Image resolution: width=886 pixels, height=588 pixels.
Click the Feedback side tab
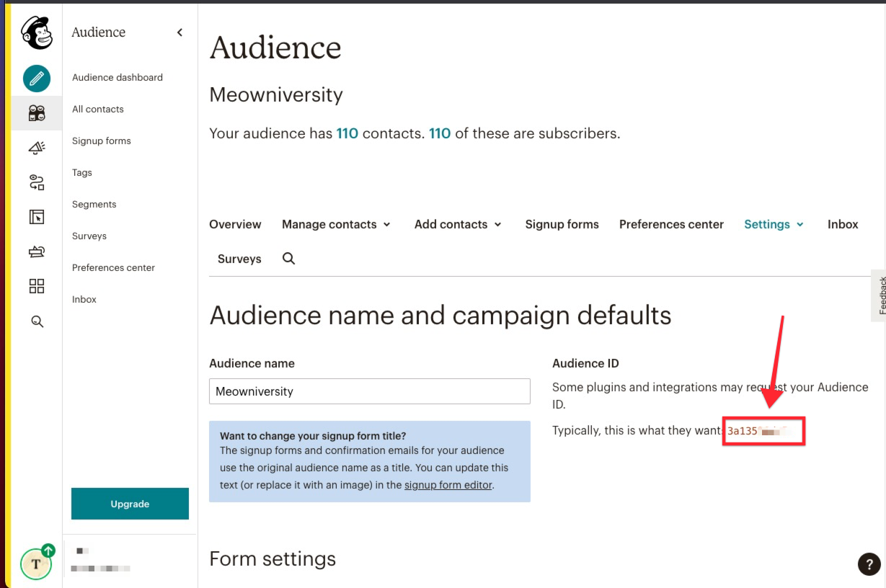(879, 295)
